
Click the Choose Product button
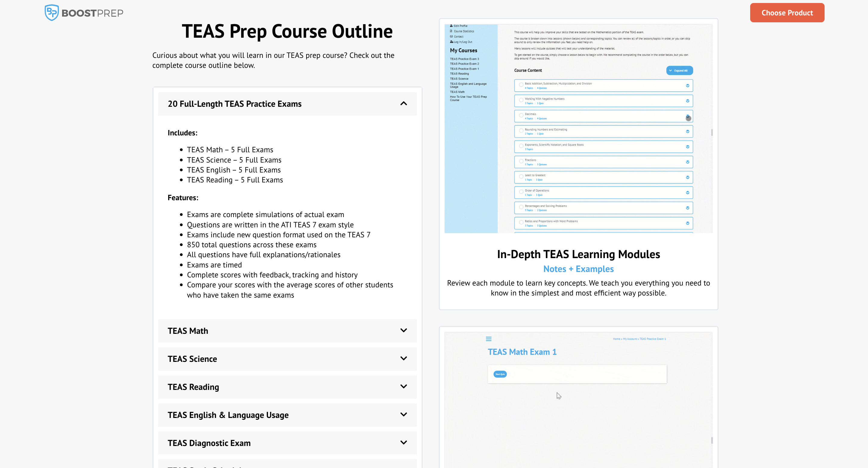(x=787, y=13)
